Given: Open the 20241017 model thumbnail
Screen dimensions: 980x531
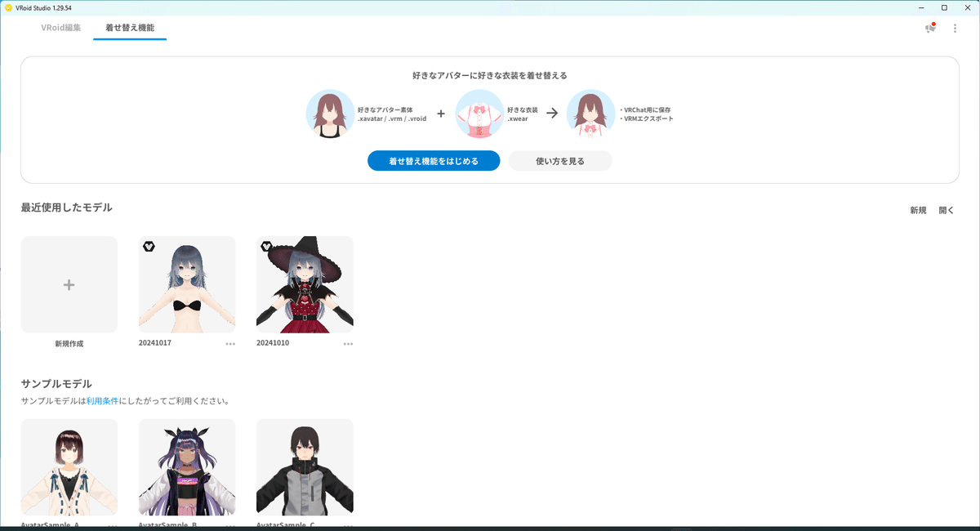Looking at the screenshot, I should pos(187,284).
